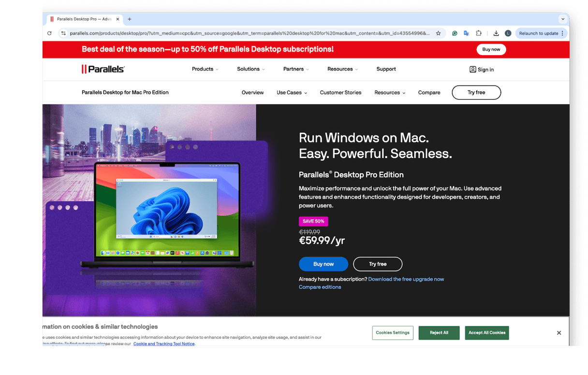The width and height of the screenshot is (588, 375).
Task: Dismiss the cookie banner with X
Action: pyautogui.click(x=559, y=333)
